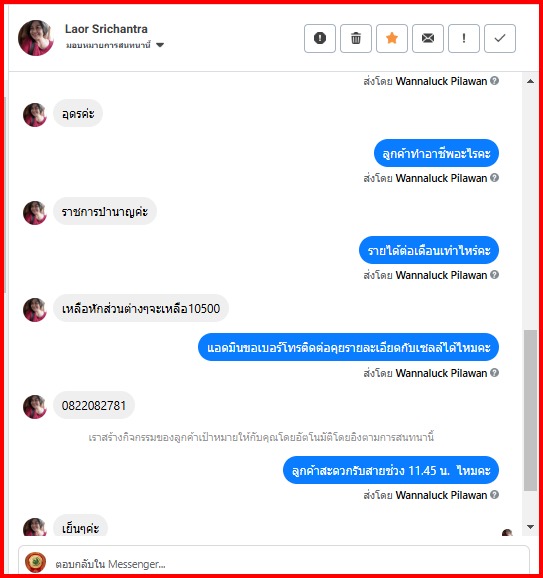Click Laor Srichantra name in header
543x578 pixels.
pos(106,29)
